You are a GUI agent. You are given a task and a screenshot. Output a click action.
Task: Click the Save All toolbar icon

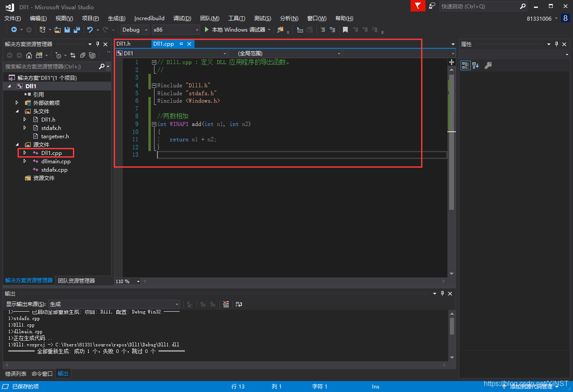click(77, 30)
